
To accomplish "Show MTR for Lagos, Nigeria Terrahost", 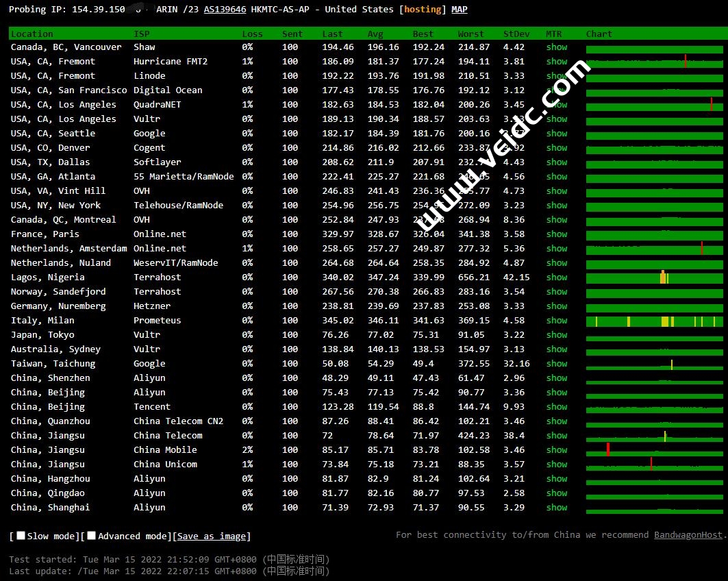I will [556, 277].
